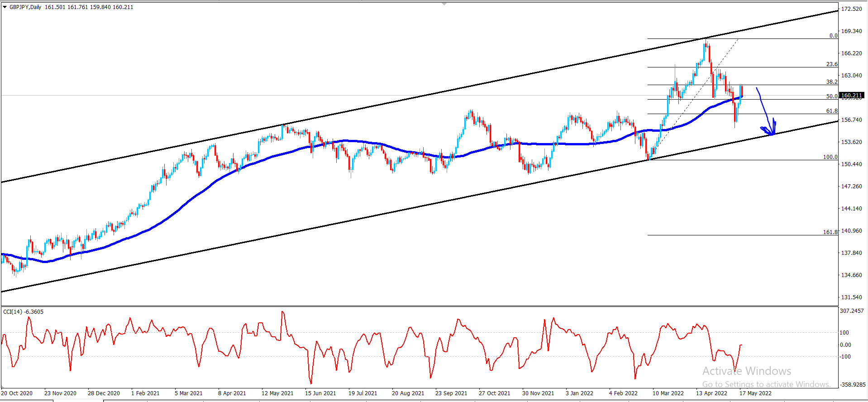The height and width of the screenshot is (402, 868).
Task: Select the CCI(14) -6.3605 indicator label
Action: (x=24, y=312)
